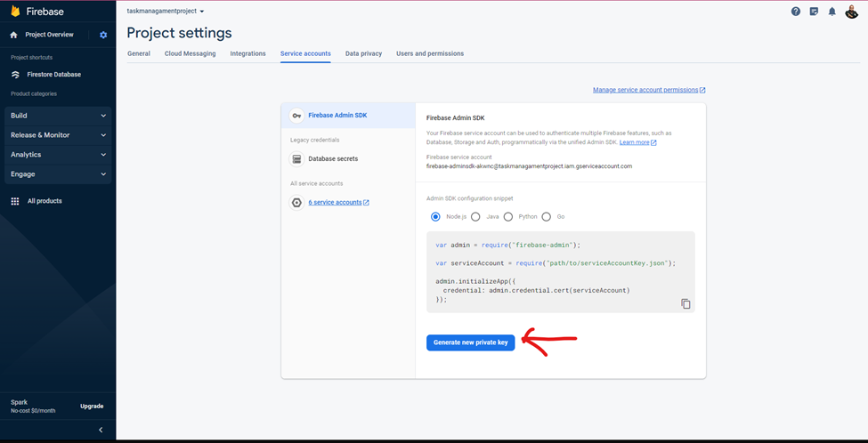Image resolution: width=868 pixels, height=443 pixels.
Task: Open Firestore Database shortcut
Action: [54, 75]
